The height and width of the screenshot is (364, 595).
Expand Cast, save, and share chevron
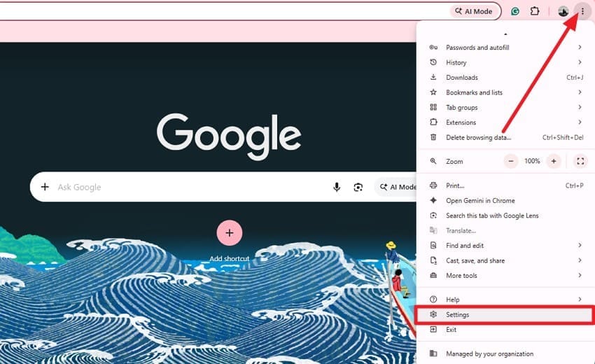coord(580,260)
